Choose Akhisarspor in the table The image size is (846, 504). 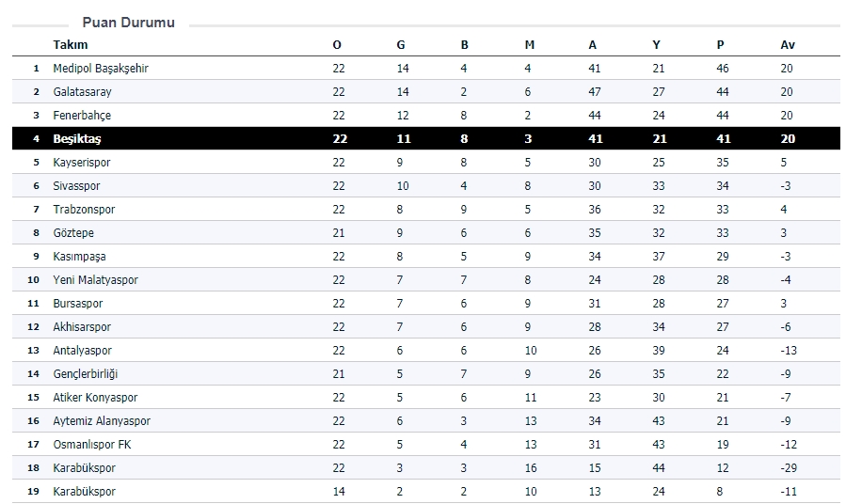pos(82,327)
